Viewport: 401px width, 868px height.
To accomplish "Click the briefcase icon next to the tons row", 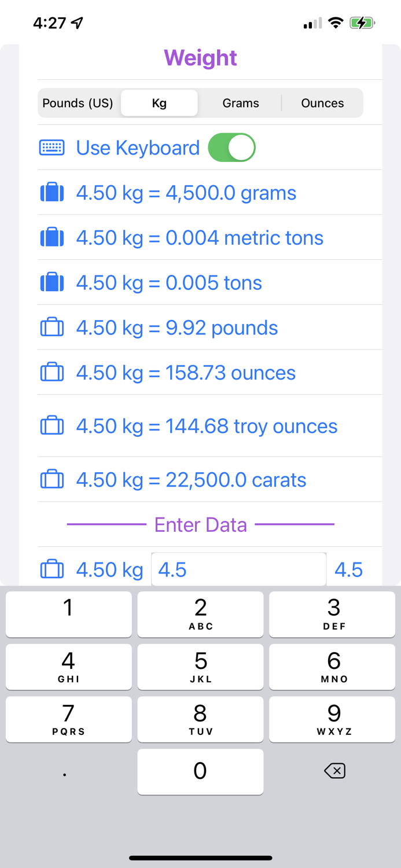I will 51,282.
